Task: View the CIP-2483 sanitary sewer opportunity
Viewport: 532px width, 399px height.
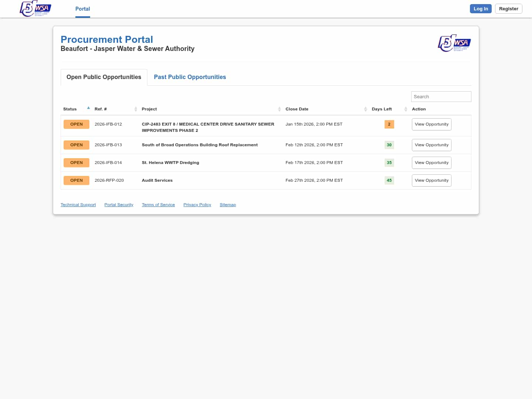Action: point(431,125)
